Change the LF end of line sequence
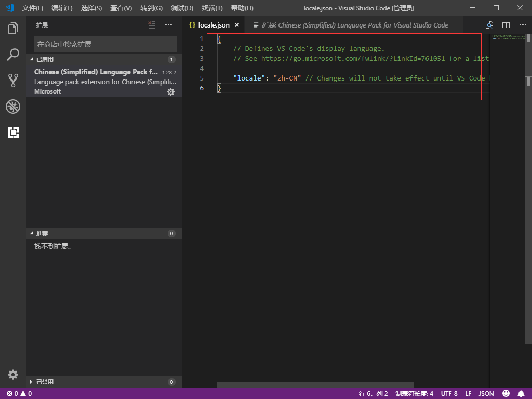 point(468,394)
